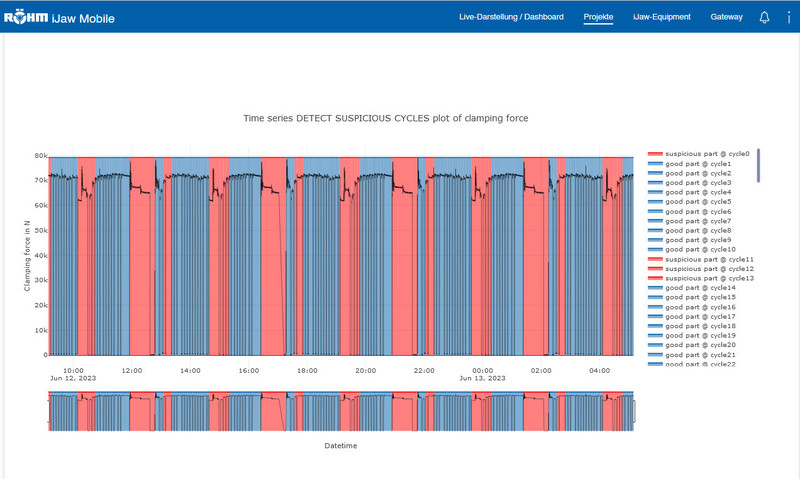Open the vertical dots menu
Screen dimensions: 800x479
[x=789, y=17]
